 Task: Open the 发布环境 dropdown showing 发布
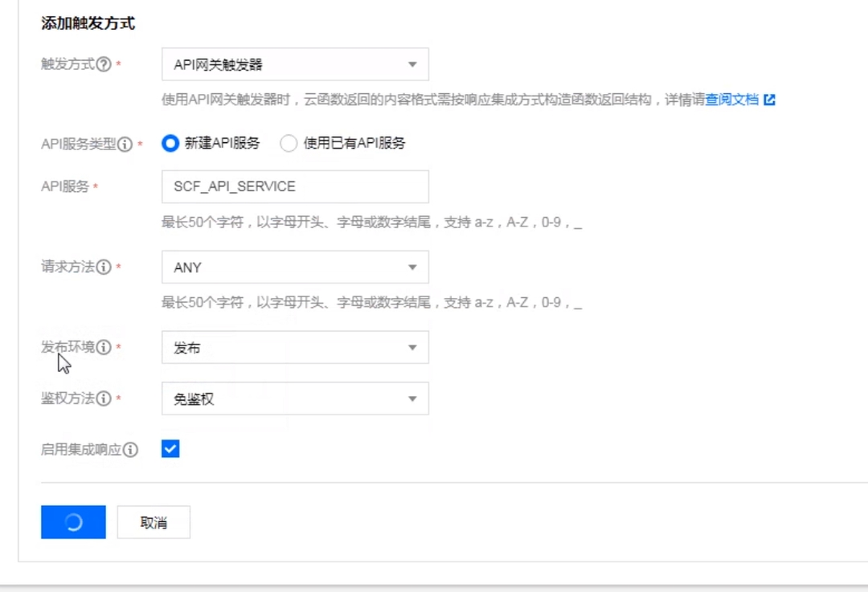295,347
